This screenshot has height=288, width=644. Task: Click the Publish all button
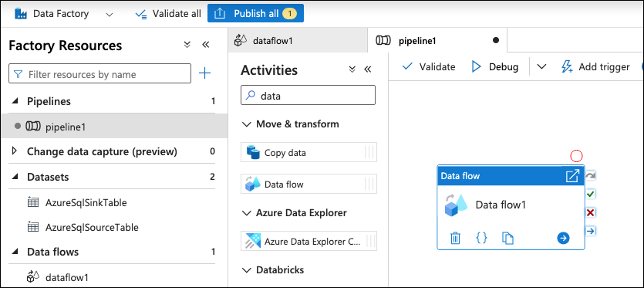pos(255,13)
